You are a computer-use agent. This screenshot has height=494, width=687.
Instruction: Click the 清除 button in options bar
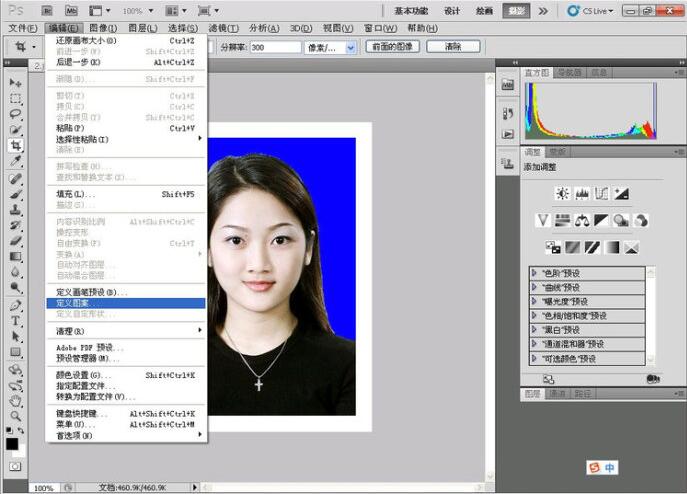(x=452, y=47)
